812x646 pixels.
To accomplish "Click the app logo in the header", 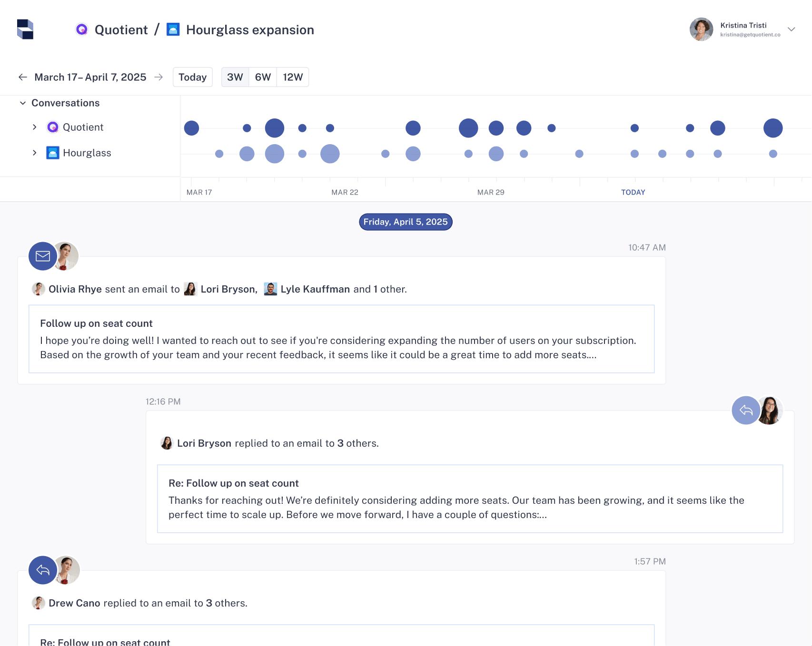I will (25, 29).
